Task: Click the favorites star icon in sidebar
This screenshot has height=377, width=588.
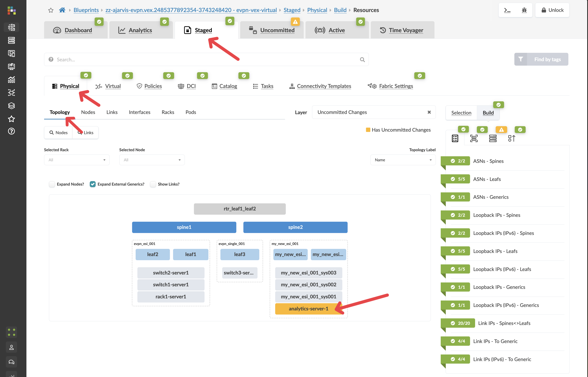Action: pos(11,119)
